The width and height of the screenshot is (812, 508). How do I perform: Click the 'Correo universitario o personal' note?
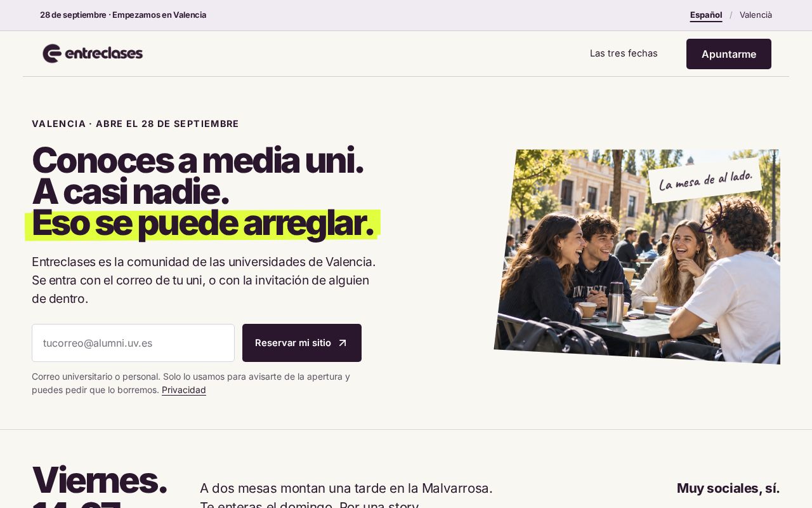tap(191, 383)
